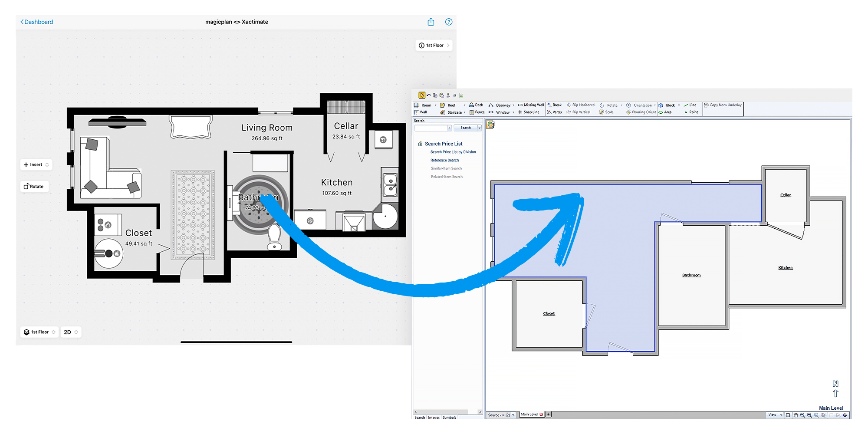The width and height of the screenshot is (868, 434).
Task: Click Flooring Orient tool
Action: [641, 112]
